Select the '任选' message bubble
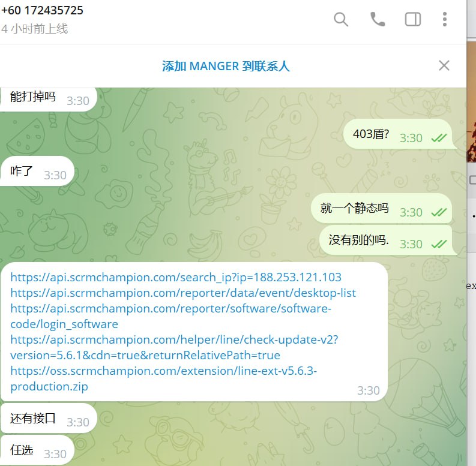This screenshot has width=476, height=466. point(37,450)
